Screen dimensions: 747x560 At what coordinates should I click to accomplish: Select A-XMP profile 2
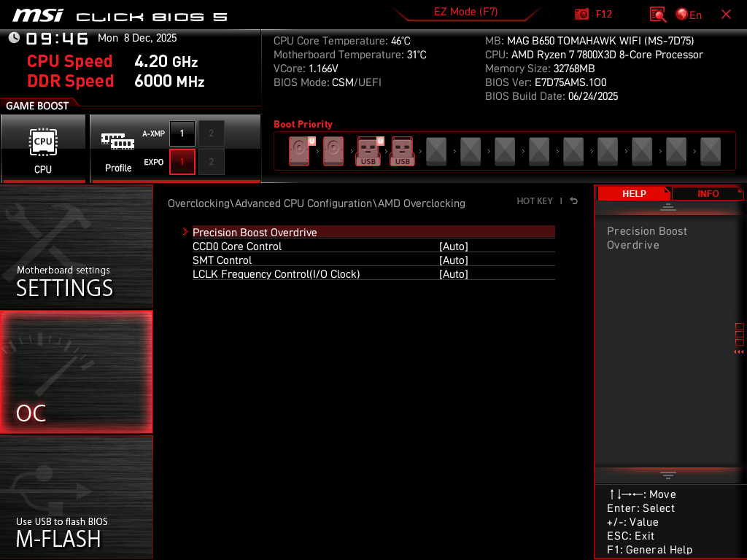(x=211, y=133)
